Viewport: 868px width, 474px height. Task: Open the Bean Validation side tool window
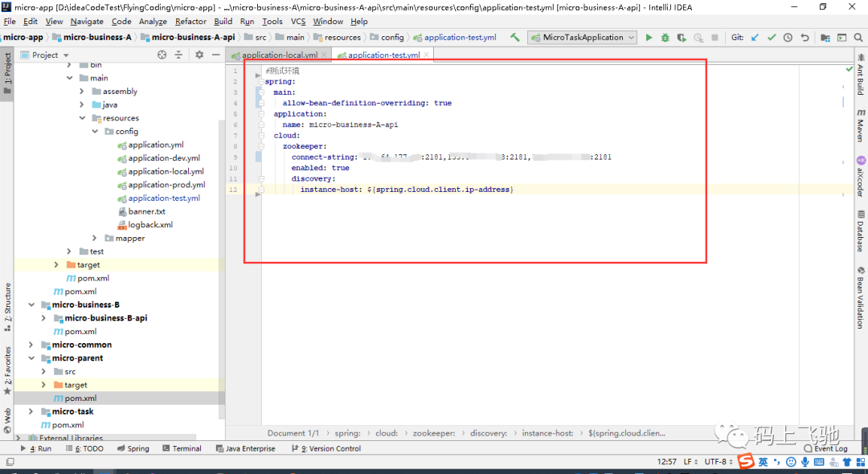click(x=861, y=298)
